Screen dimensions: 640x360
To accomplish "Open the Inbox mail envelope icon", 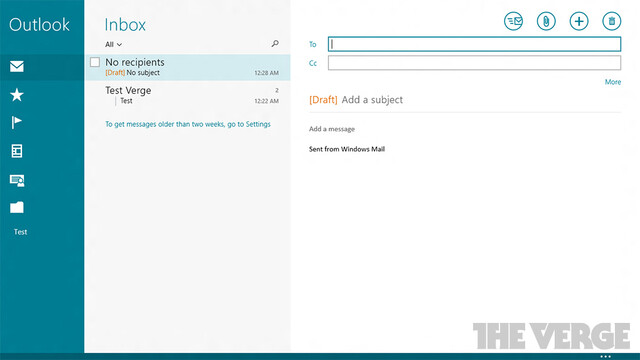I will point(17,66).
